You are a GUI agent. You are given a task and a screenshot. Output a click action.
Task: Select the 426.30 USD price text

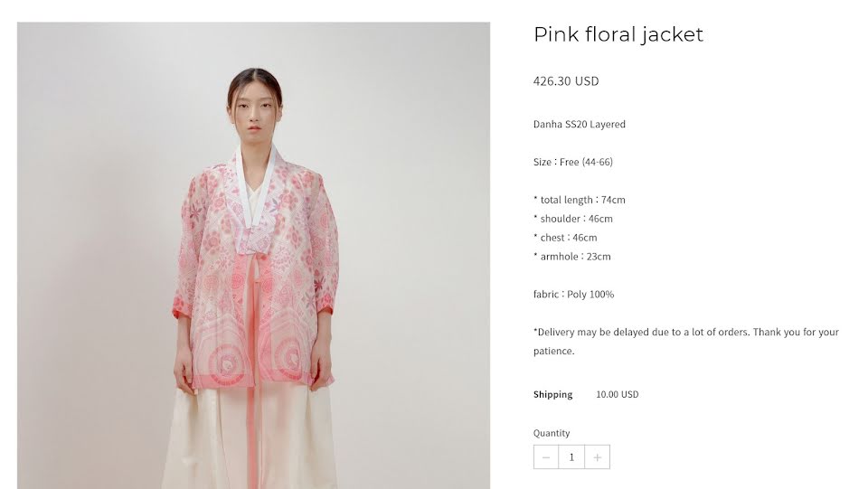point(566,81)
